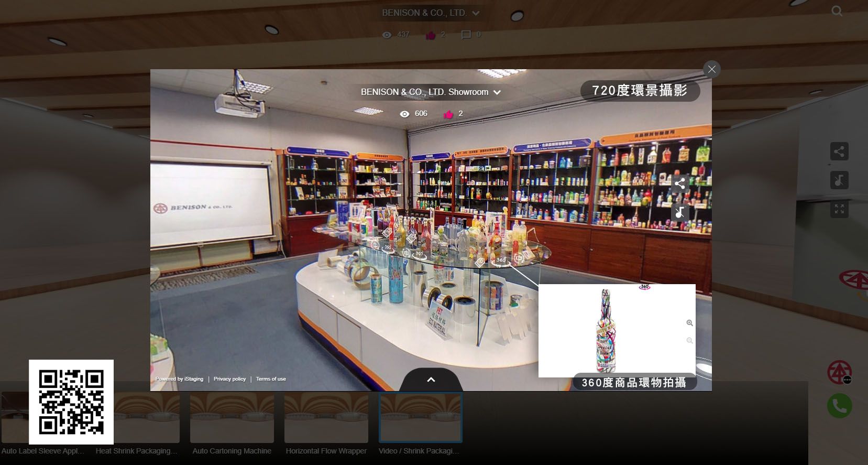Open the dimmed BENISON & CO., LTD. dropdown

point(431,13)
